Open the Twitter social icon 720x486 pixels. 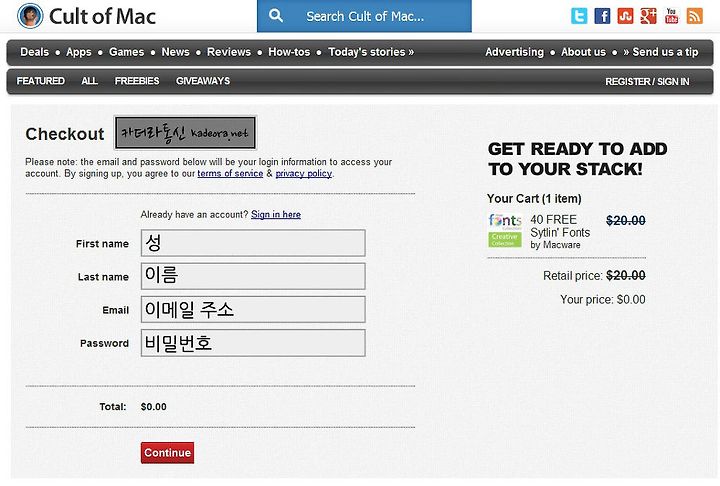click(579, 16)
